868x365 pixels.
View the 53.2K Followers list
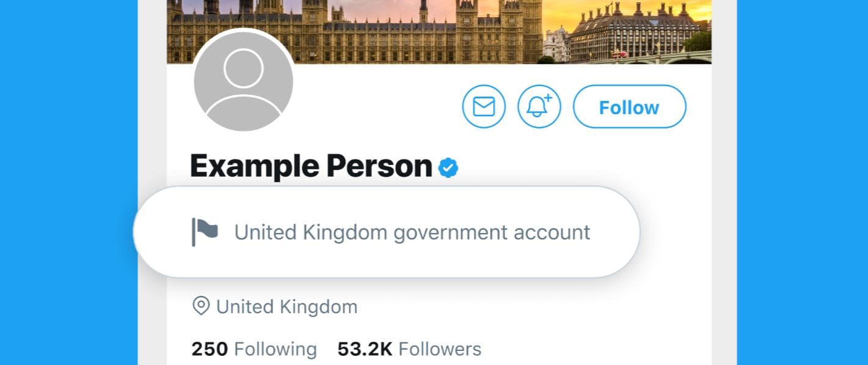coord(409,349)
